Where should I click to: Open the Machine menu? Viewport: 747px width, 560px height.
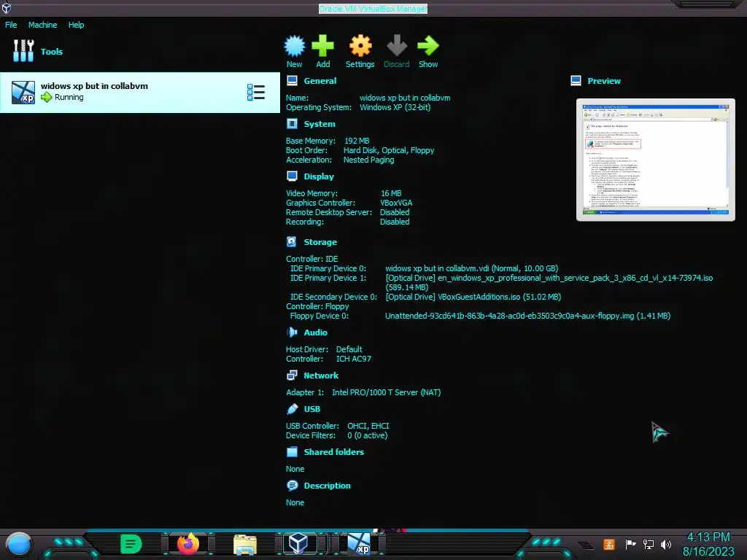tap(42, 25)
